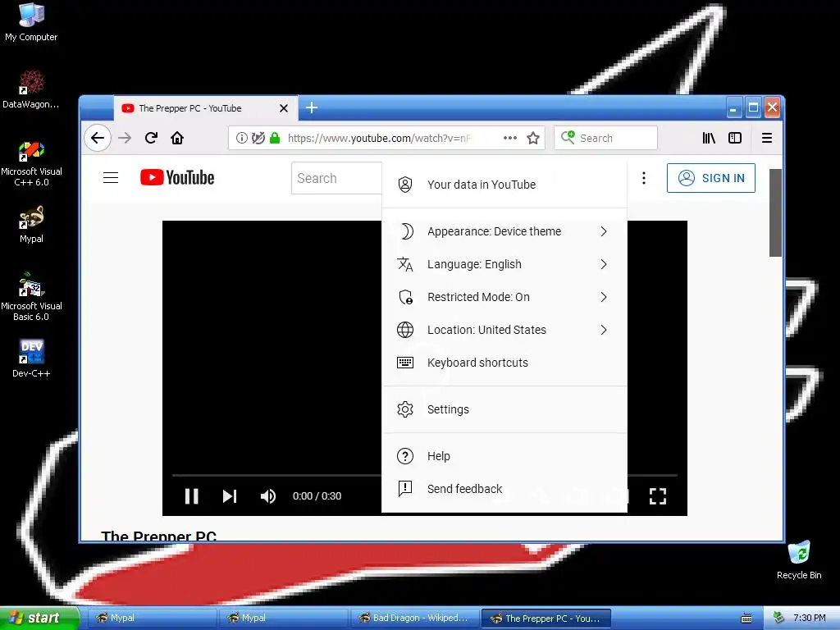Toggle the browser sidebar icon
This screenshot has height=630, width=840.
735,138
